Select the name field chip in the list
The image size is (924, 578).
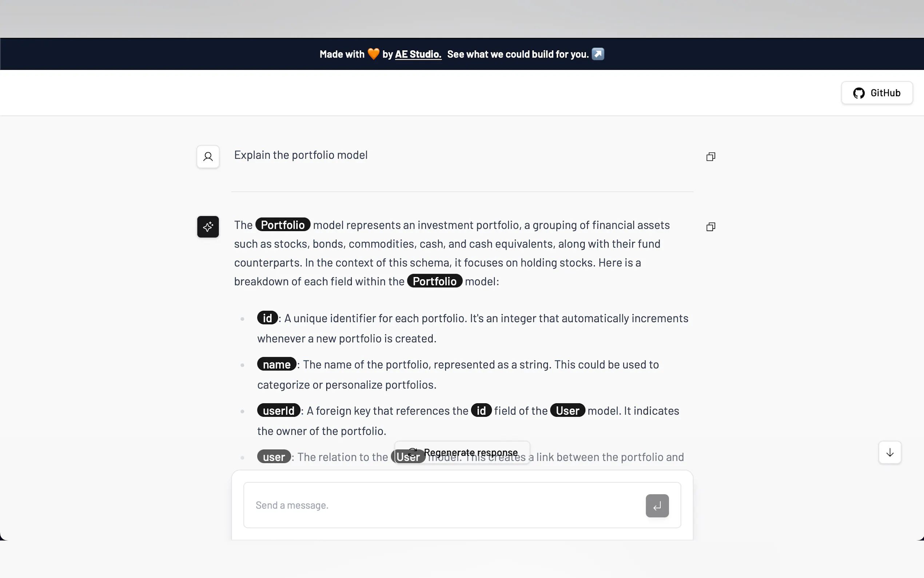276,364
